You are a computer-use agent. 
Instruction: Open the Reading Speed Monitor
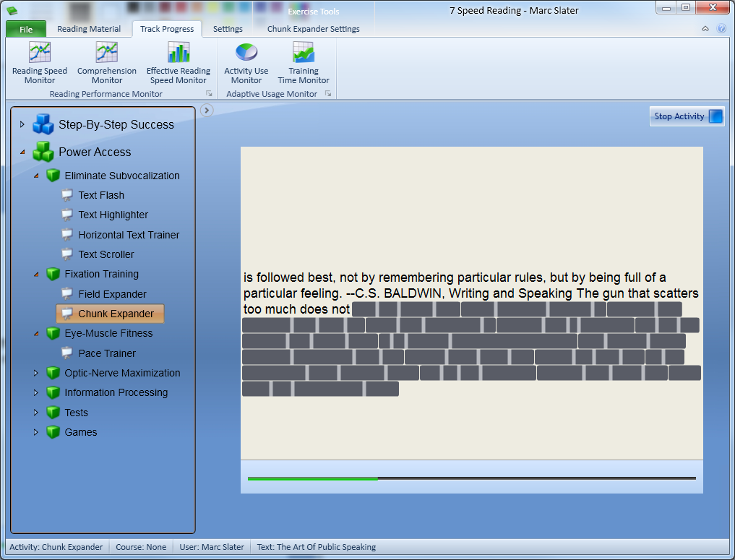pos(39,63)
